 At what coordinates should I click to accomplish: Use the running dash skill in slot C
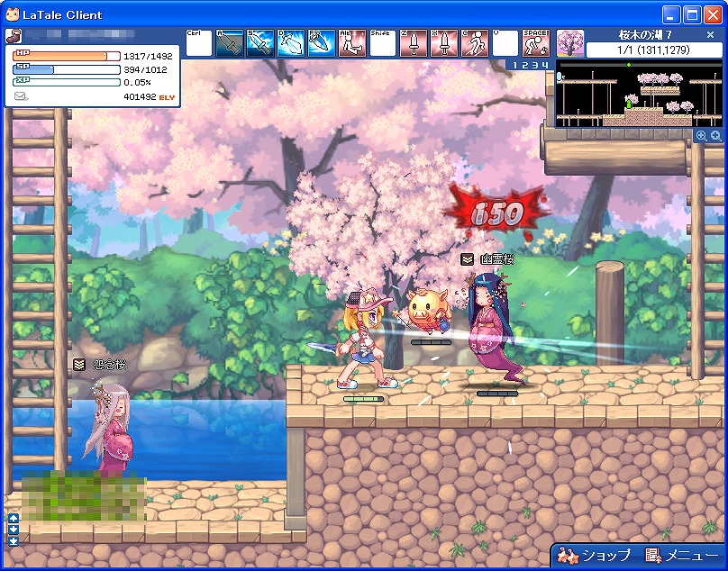coord(475,43)
